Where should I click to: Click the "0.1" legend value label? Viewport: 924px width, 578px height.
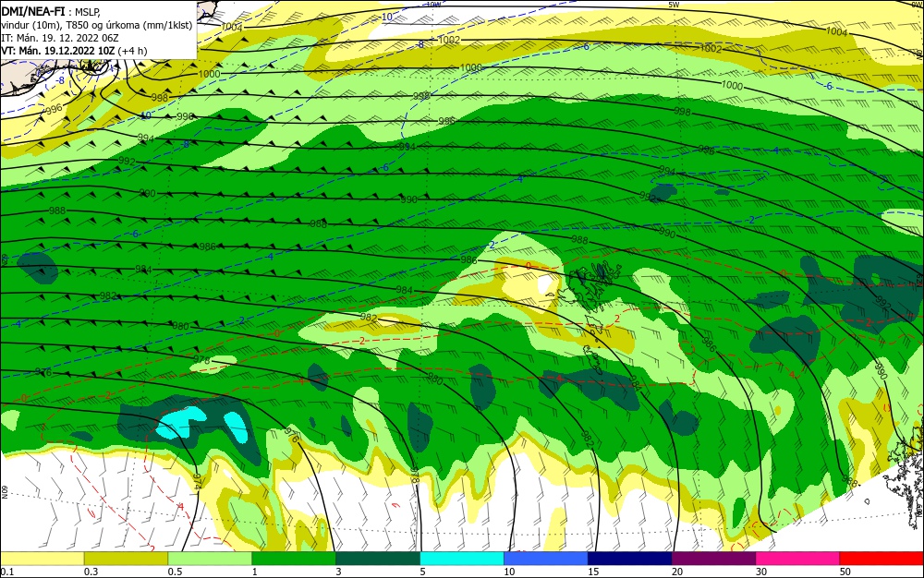[x=7, y=572]
